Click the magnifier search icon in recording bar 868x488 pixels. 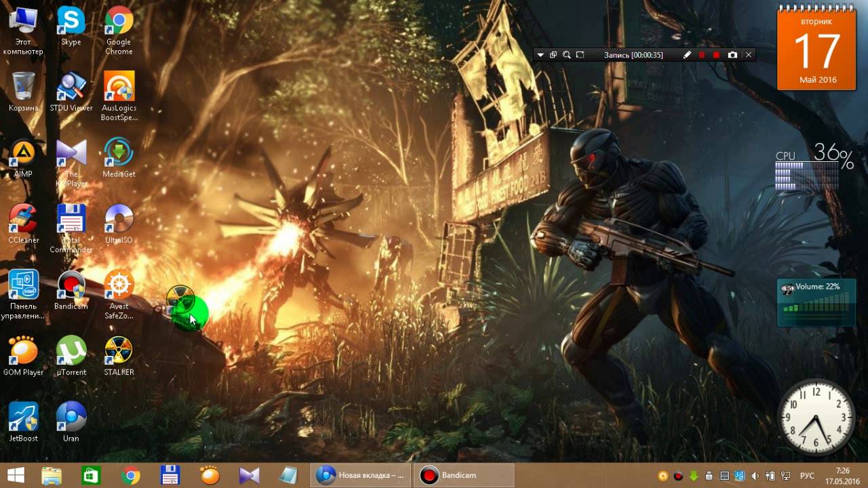tap(566, 55)
